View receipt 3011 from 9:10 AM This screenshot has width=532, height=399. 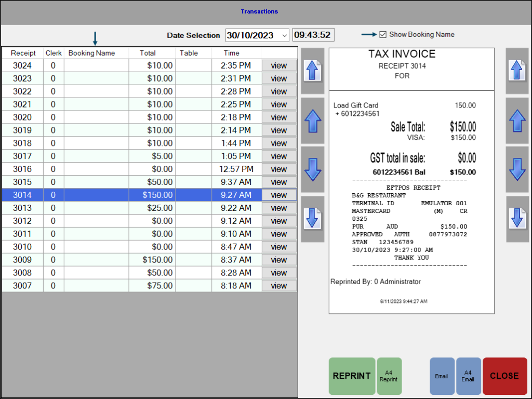click(x=279, y=234)
